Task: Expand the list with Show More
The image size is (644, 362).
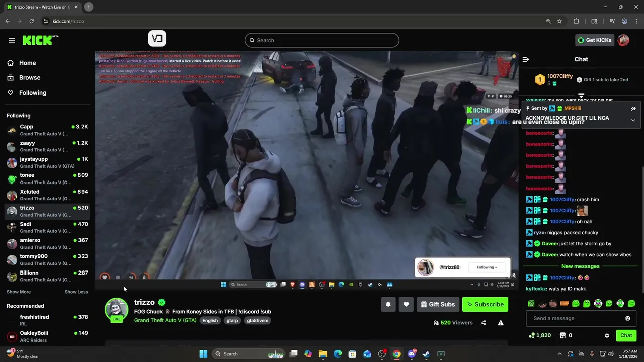Action: [x=19, y=292]
